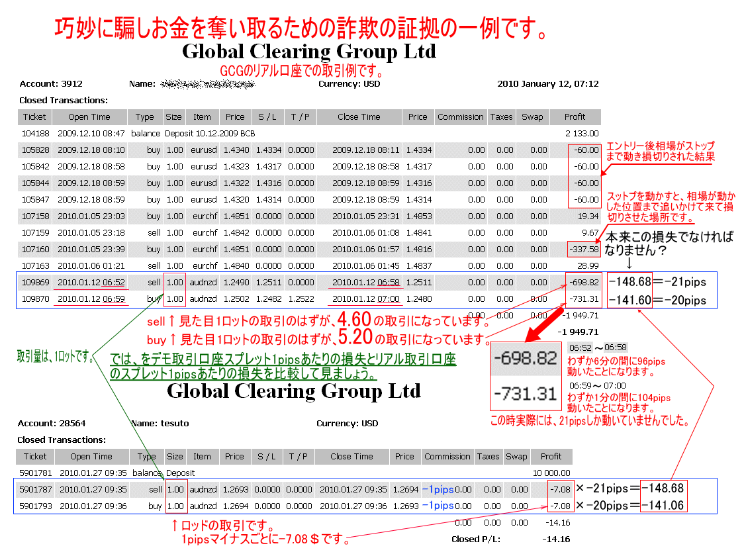Viewport: 744px width, 560px height.
Task: Click close price 1.4816
Action: pyautogui.click(x=419, y=249)
